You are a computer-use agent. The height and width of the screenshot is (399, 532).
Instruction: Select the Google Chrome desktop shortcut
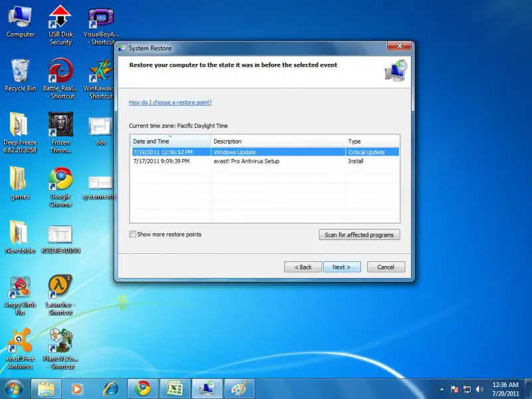(x=61, y=187)
